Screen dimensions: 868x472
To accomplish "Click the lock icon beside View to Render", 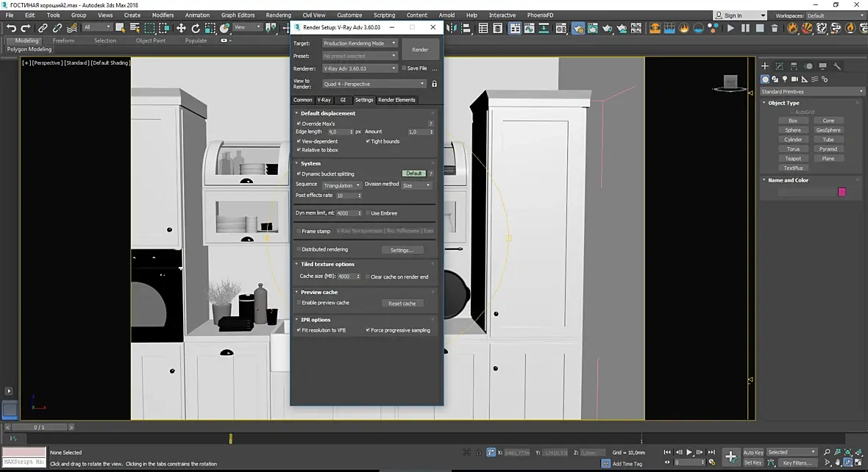I will tap(434, 84).
